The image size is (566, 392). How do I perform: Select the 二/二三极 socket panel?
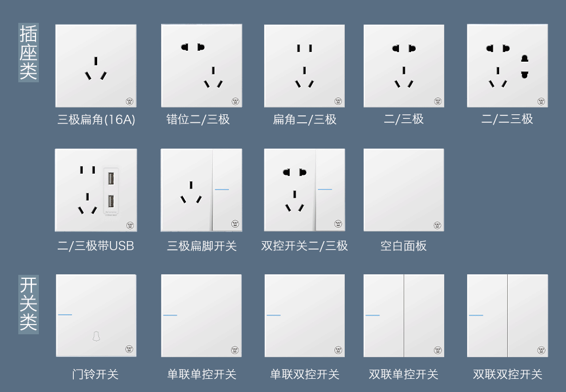pyautogui.click(x=507, y=66)
